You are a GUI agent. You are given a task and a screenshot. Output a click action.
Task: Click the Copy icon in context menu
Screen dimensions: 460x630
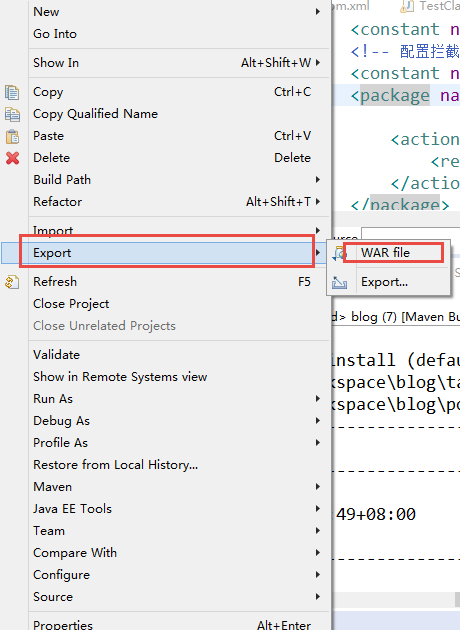click(x=12, y=92)
